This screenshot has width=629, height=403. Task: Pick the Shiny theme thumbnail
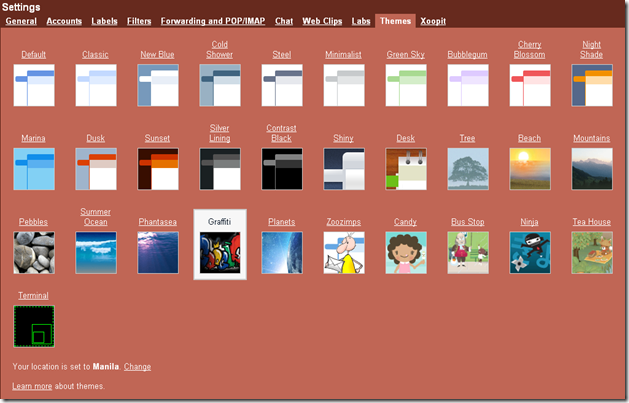344,169
